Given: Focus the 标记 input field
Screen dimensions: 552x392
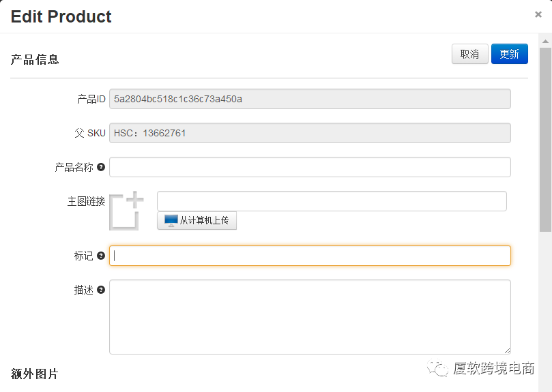Looking at the screenshot, I should 310,256.
